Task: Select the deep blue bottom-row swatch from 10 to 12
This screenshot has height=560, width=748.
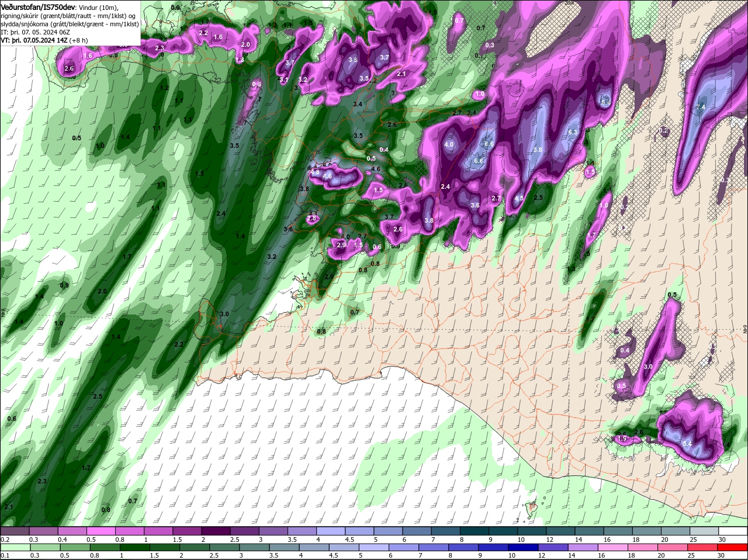Action: click(x=523, y=548)
